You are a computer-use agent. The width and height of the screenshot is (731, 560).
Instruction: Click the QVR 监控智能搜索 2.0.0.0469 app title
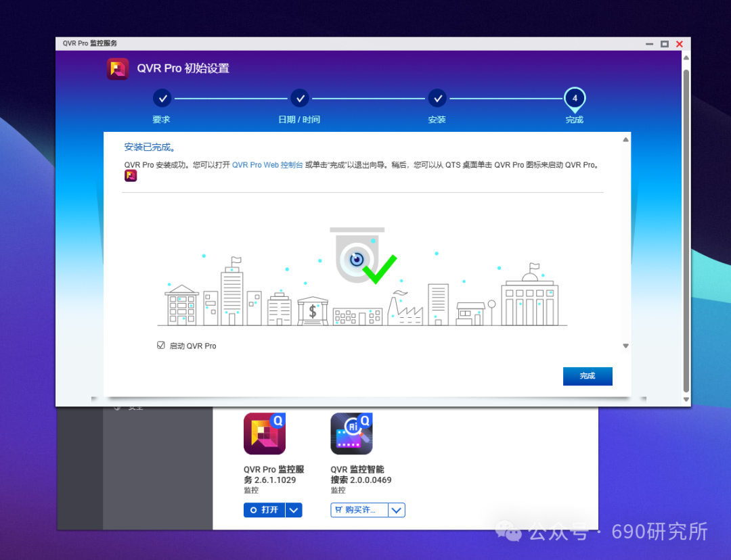[361, 474]
